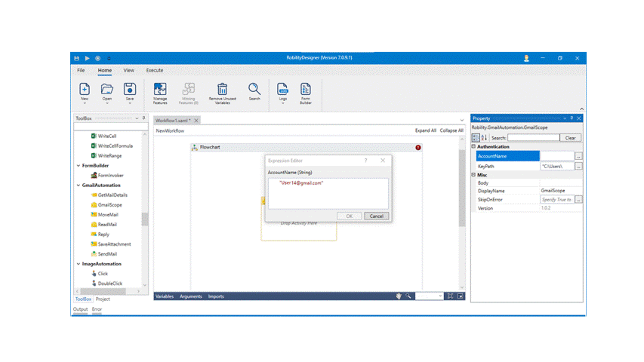Collapse the Authentication property section
Screen dimensions: 644x362
(474, 147)
